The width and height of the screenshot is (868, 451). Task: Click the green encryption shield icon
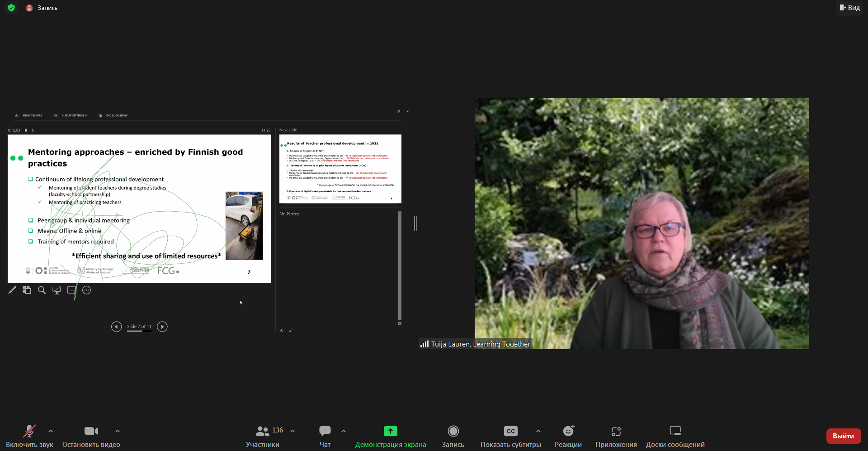coord(11,8)
